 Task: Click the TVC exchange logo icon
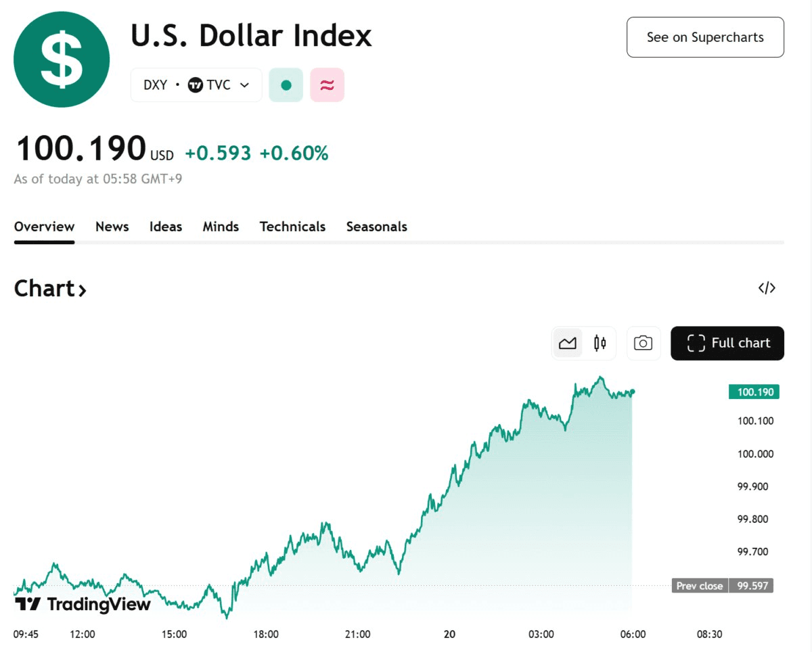(x=196, y=85)
